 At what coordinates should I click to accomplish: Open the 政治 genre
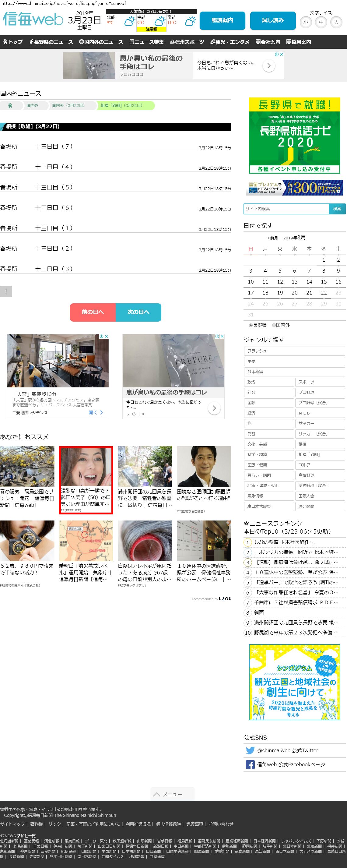click(x=269, y=382)
